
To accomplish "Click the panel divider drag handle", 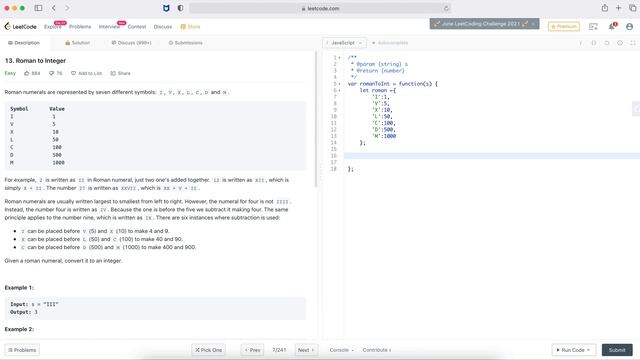I will coord(320,171).
